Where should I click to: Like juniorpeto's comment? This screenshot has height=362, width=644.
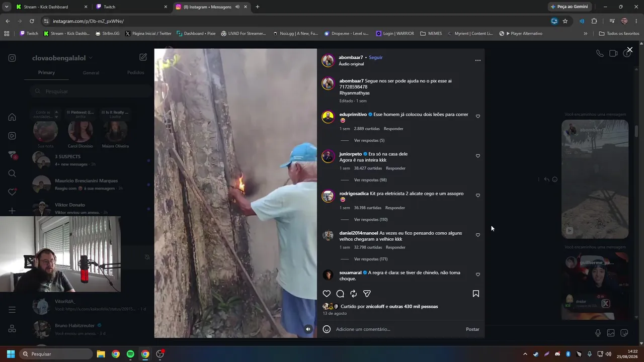tap(478, 156)
